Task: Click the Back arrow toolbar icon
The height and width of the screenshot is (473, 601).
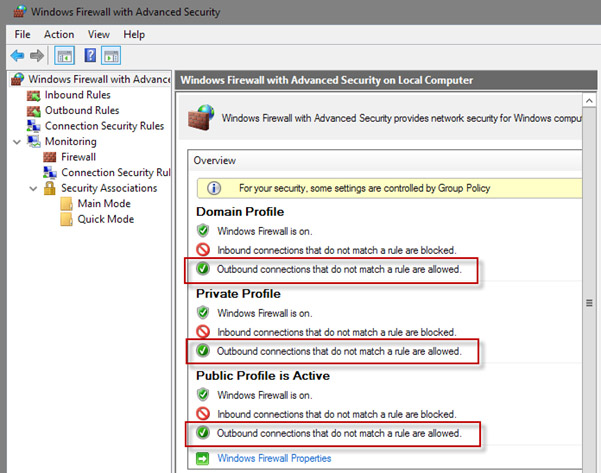Action: coord(17,56)
